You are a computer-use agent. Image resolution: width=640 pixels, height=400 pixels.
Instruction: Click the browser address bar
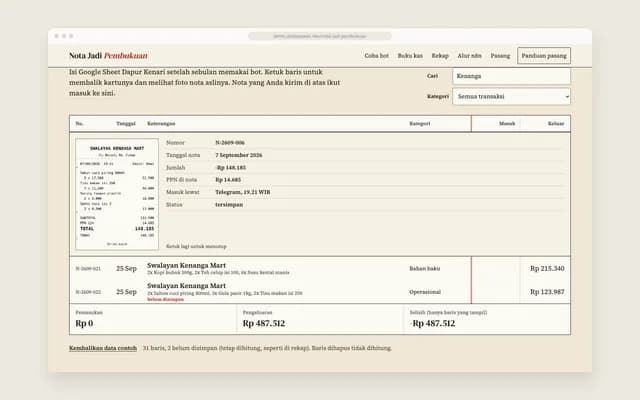[320, 36]
